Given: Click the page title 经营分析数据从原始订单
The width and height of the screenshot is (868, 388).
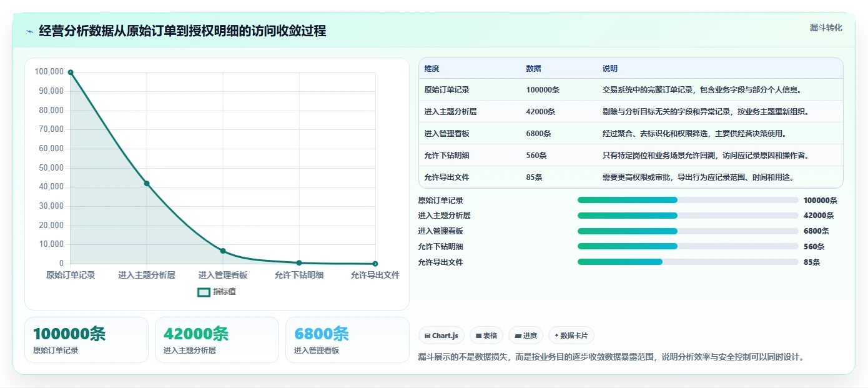Looking at the screenshot, I should tap(182, 31).
